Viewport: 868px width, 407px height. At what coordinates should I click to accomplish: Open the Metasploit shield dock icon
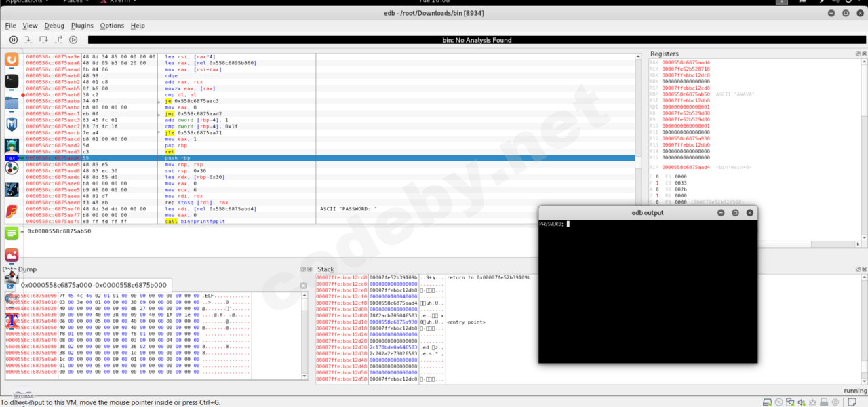click(x=12, y=125)
